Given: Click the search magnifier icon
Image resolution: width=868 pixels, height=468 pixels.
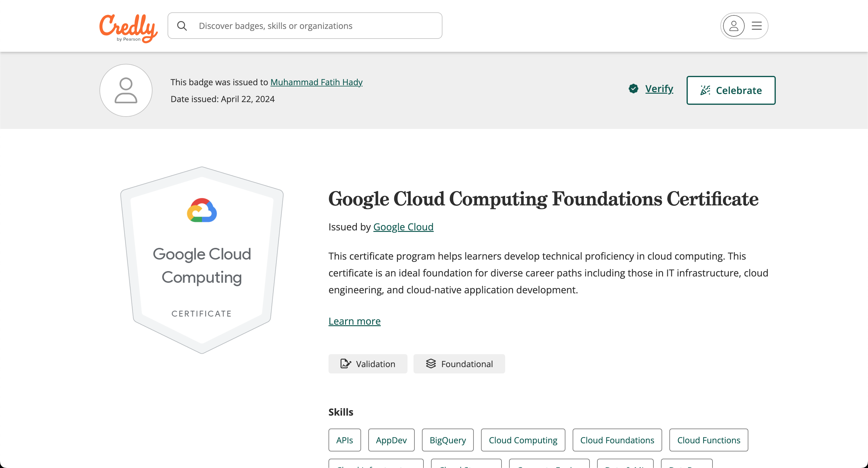Looking at the screenshot, I should tap(182, 26).
